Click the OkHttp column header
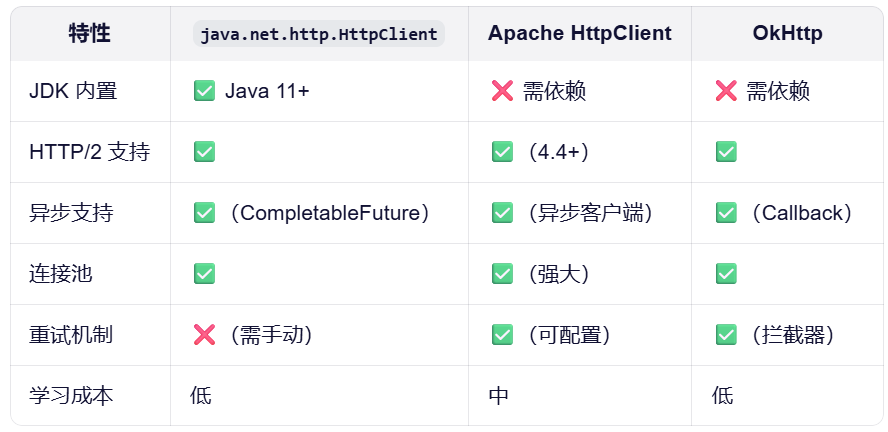This screenshot has width=888, height=432. pyautogui.click(x=787, y=33)
